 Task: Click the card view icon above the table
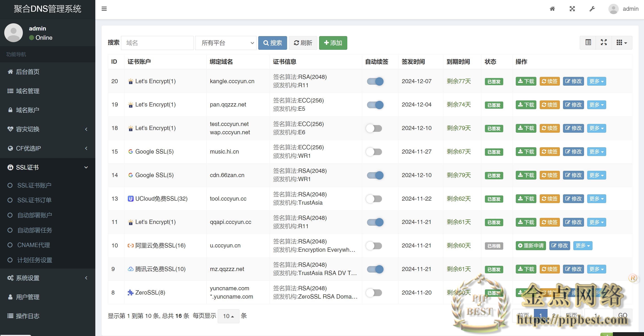click(x=588, y=43)
